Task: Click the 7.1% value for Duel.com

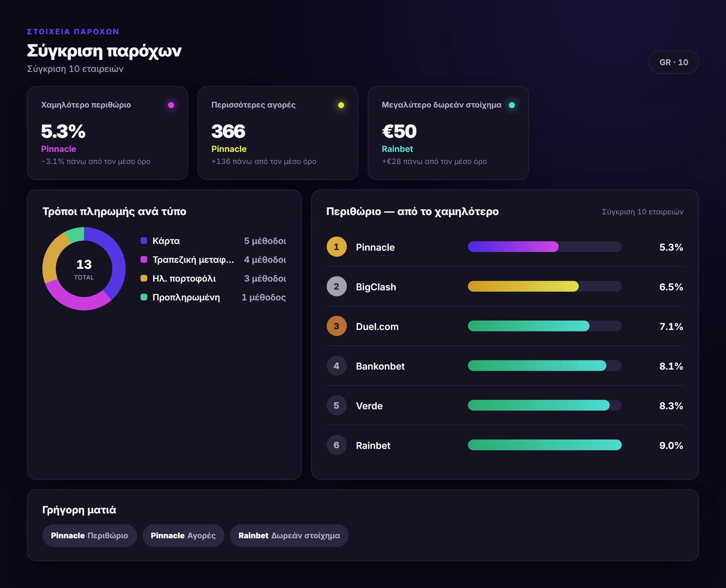Action: (x=671, y=327)
